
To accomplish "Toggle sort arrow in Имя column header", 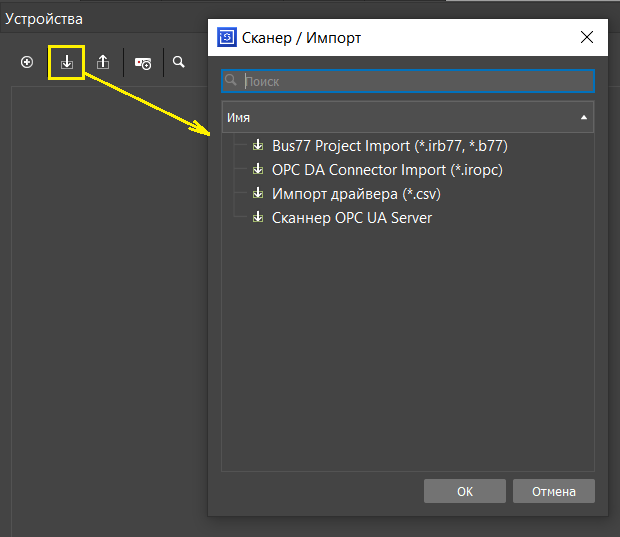I will click(583, 117).
